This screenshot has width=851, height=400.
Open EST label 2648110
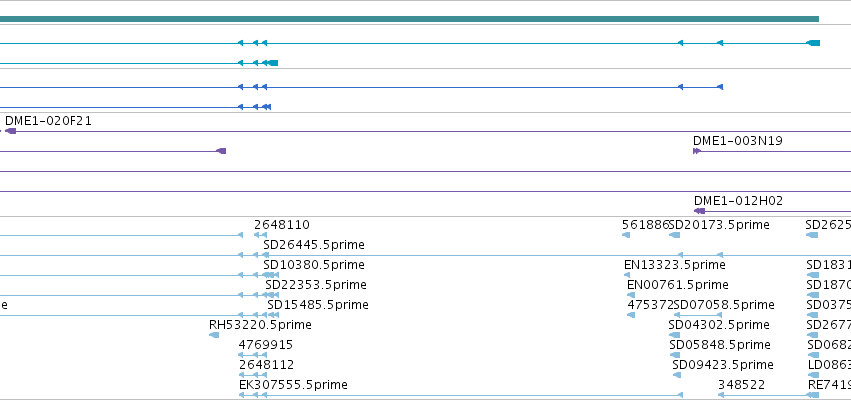click(282, 225)
